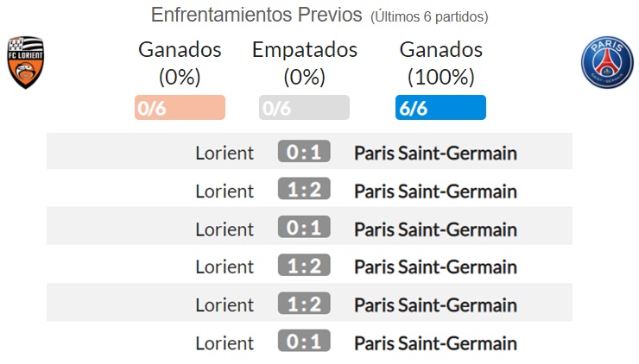This screenshot has width=639, height=364.
Task: Click the Empatados (0%) label
Action: pyautogui.click(x=305, y=63)
